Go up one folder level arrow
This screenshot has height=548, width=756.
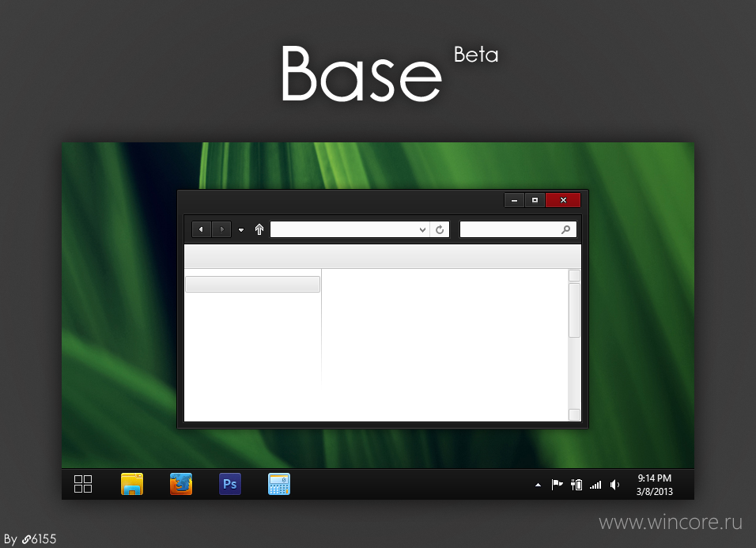(x=259, y=229)
